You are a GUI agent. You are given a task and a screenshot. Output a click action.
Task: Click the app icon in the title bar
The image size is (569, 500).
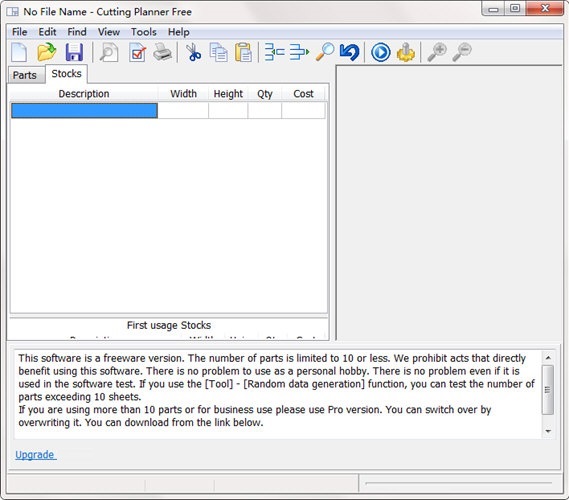[12, 12]
